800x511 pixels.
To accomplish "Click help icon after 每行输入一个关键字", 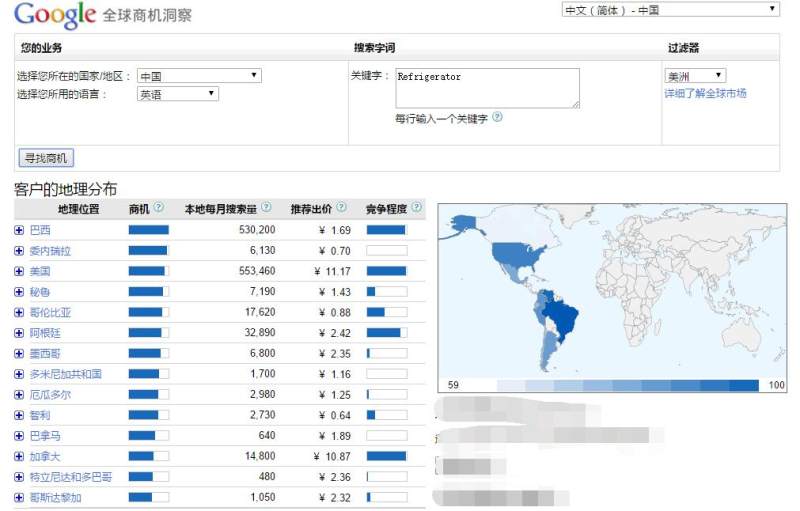I will click(497, 117).
